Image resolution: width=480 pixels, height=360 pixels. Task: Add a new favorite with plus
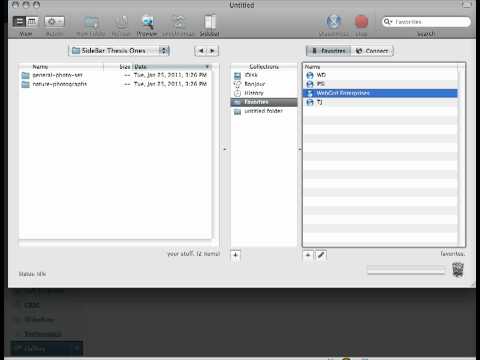[x=308, y=255]
